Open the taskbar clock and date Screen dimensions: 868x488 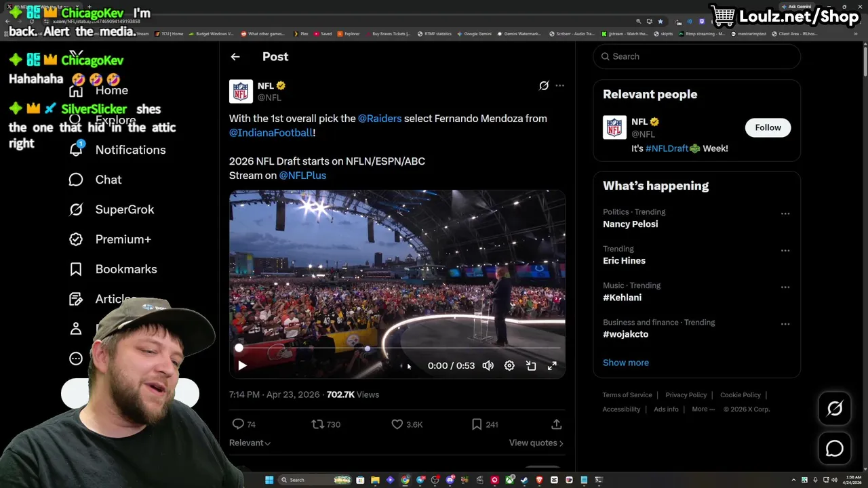[852, 480]
